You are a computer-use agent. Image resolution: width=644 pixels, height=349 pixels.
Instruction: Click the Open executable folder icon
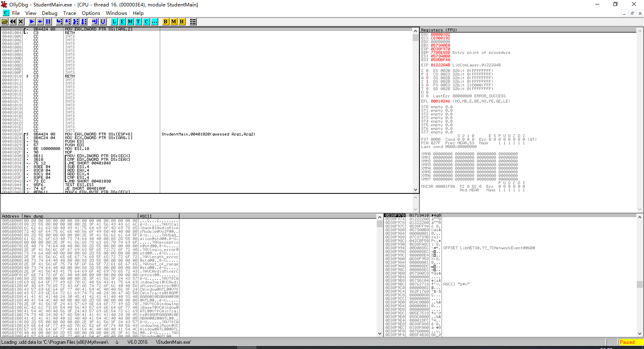point(5,22)
